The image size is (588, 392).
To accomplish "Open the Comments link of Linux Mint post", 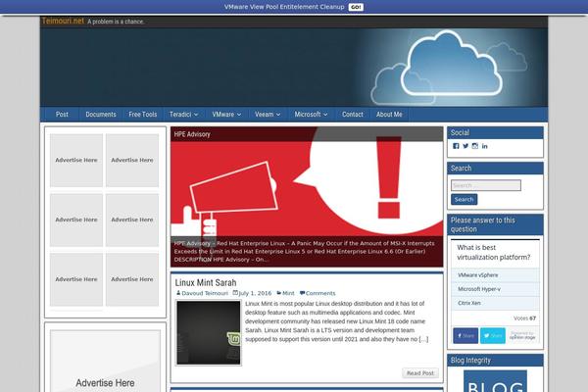I will click(x=320, y=293).
